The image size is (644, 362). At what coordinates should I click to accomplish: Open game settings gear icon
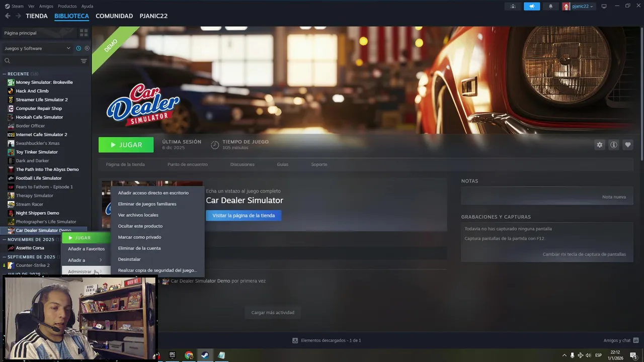tap(599, 145)
